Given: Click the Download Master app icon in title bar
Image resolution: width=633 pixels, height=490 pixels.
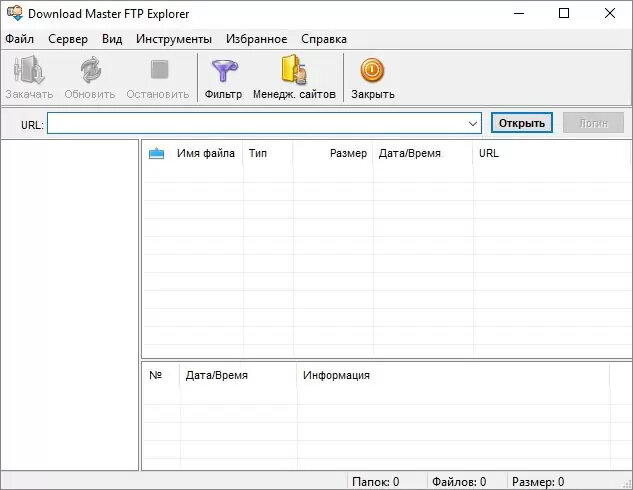Looking at the screenshot, I should click(x=15, y=13).
